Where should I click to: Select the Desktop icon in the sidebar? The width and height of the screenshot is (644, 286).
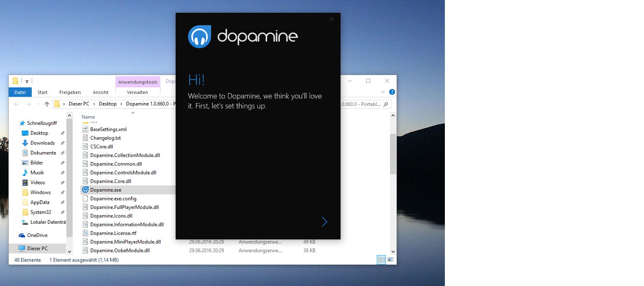coord(25,133)
